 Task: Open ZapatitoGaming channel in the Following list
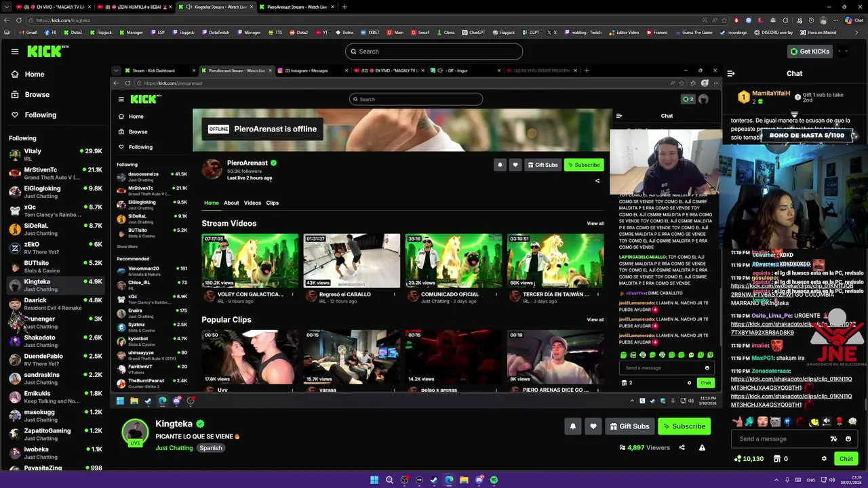pos(56,434)
